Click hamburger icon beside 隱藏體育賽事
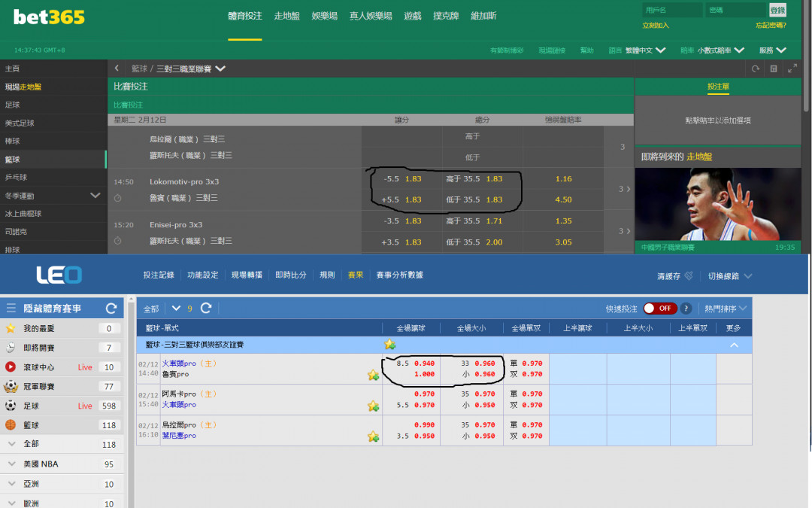The height and width of the screenshot is (508, 812). [11, 309]
